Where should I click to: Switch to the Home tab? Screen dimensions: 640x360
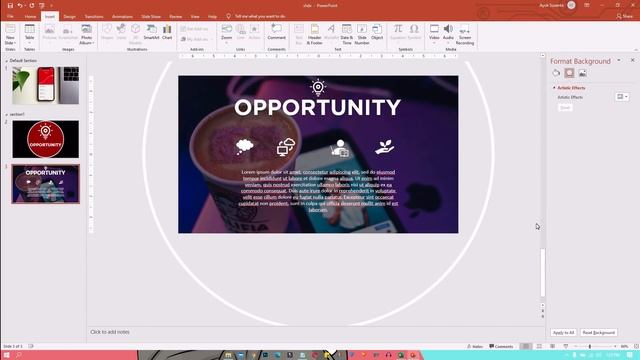(x=30, y=16)
